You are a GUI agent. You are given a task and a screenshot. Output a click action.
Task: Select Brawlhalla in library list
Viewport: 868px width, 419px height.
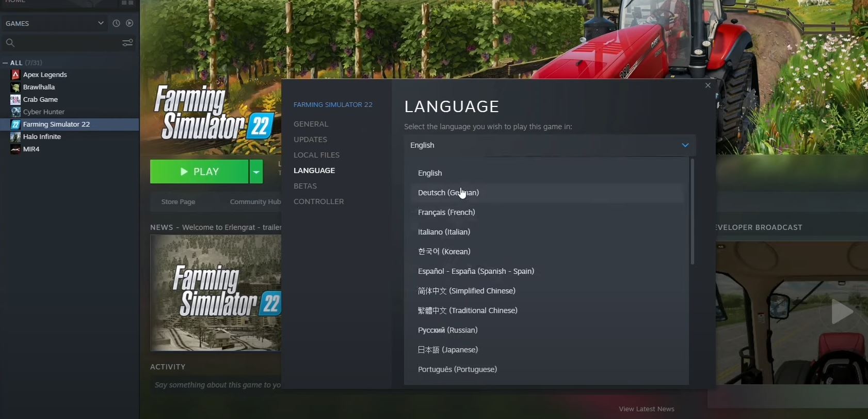tap(39, 87)
